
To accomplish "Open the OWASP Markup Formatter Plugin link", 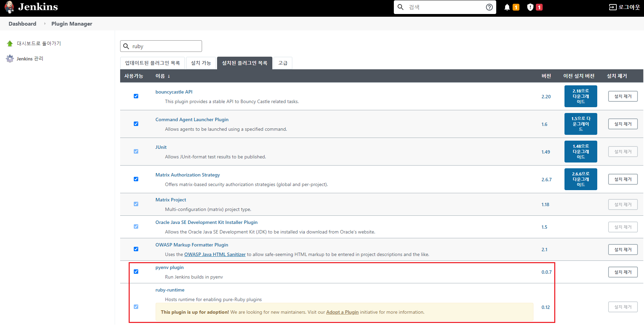I will pos(191,245).
